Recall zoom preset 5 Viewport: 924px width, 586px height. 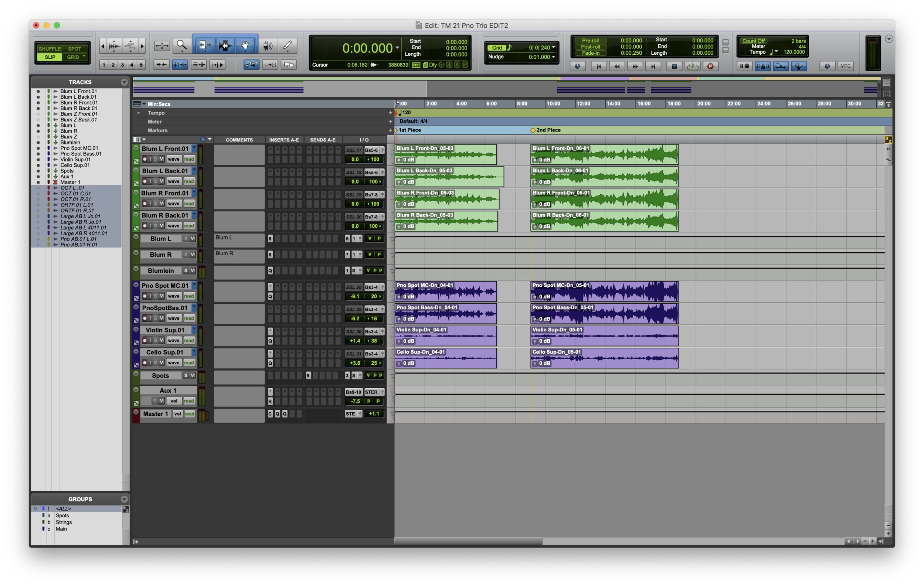(x=141, y=64)
